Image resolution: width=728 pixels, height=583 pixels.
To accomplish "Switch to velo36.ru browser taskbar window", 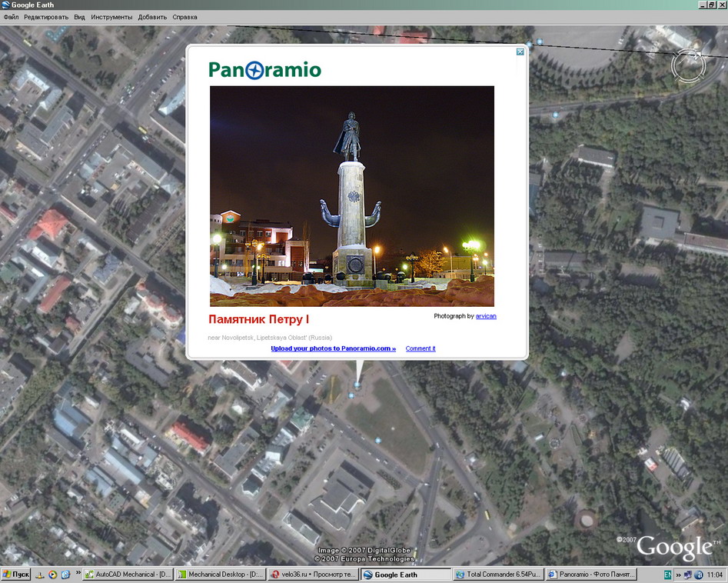I will [x=313, y=575].
